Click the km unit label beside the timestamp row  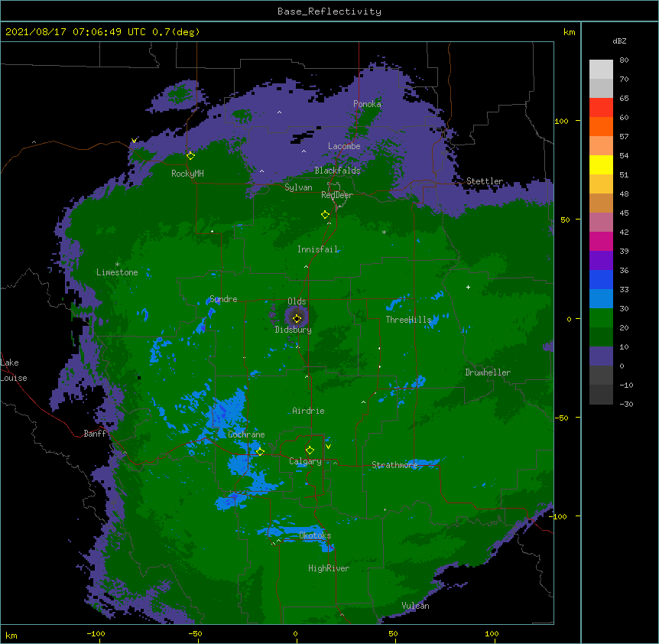click(x=569, y=32)
